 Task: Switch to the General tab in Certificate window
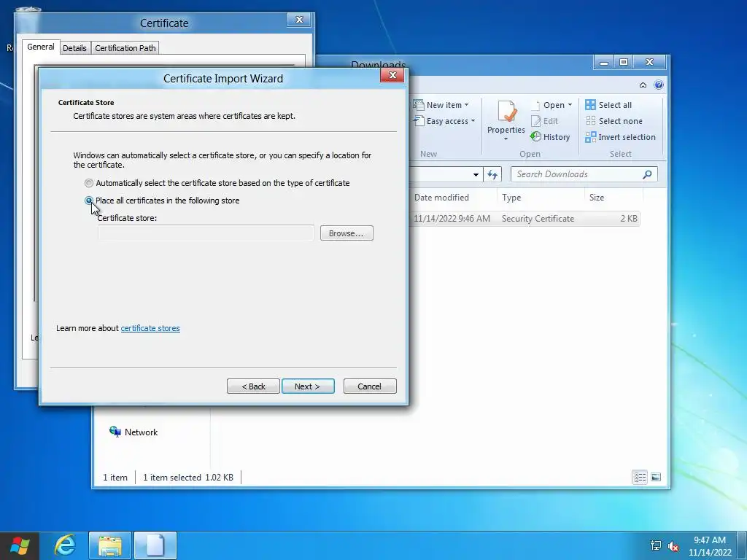[x=41, y=47]
